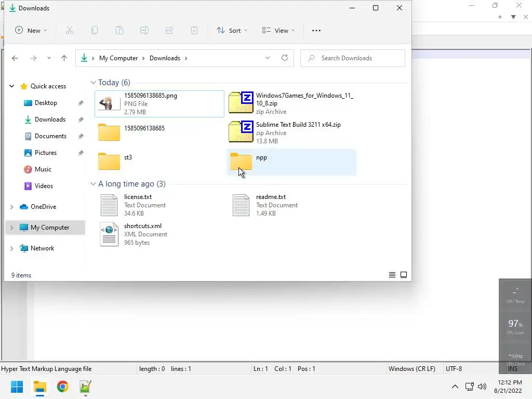Expand the Network tree node
The height and width of the screenshot is (399, 532).
click(11, 248)
